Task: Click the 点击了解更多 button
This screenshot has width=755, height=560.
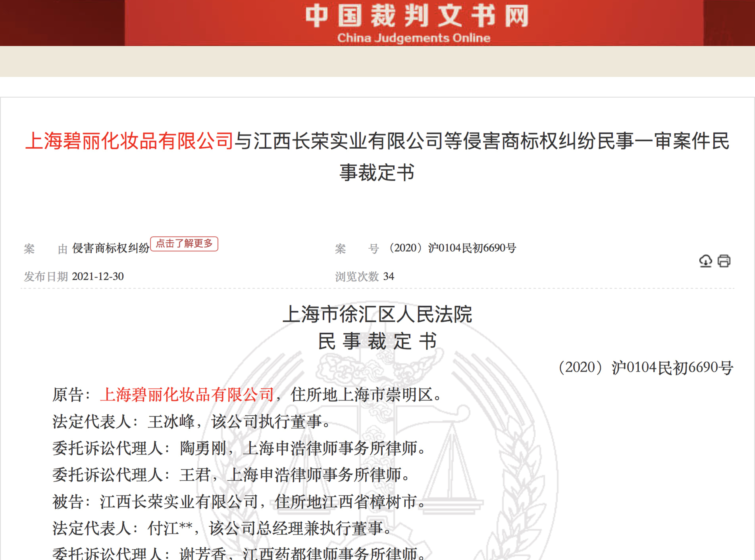Action: click(x=184, y=244)
